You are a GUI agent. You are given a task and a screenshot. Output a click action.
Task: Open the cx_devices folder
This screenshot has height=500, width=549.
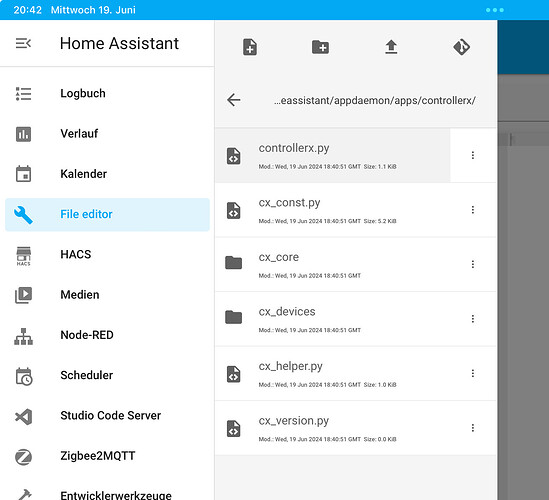click(332, 319)
